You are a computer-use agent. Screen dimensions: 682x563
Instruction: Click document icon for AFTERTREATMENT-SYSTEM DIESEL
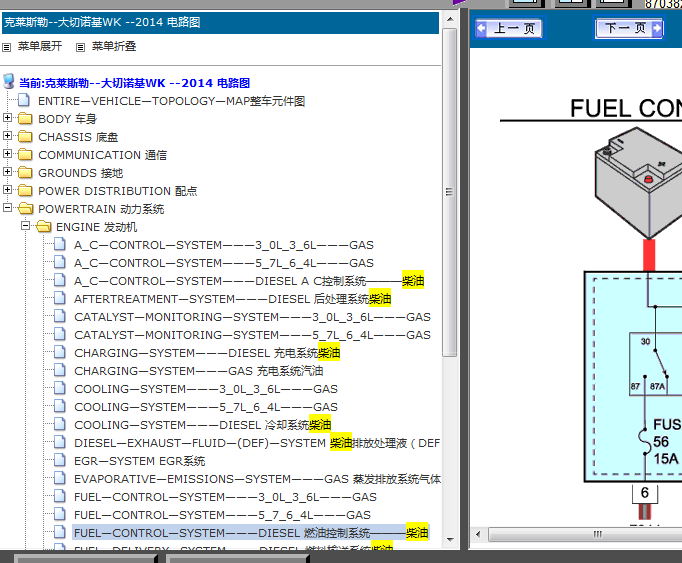coord(60,298)
